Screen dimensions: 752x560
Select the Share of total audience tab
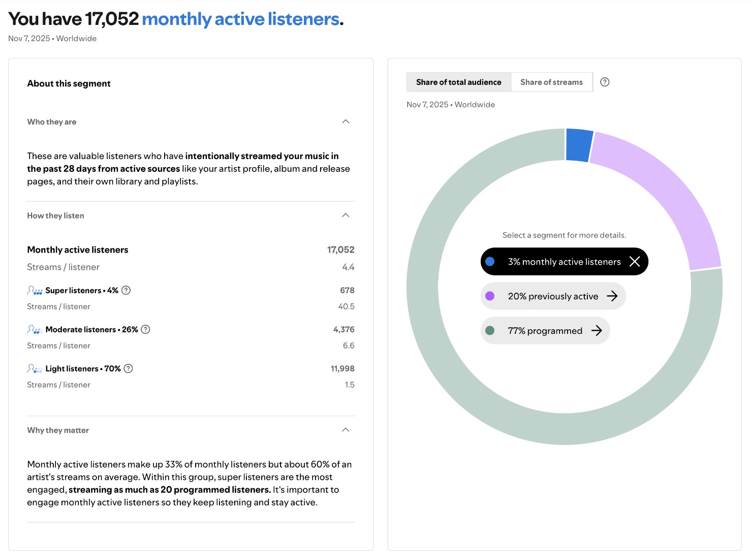[x=458, y=82]
